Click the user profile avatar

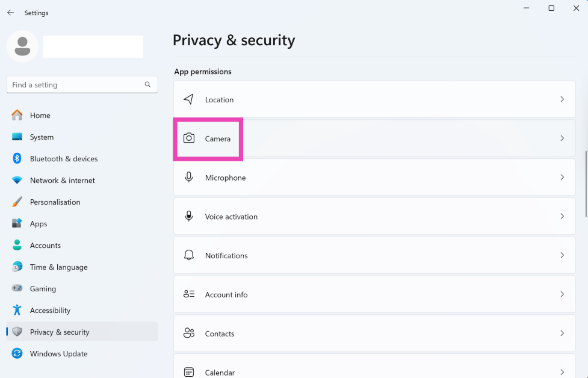[x=23, y=46]
